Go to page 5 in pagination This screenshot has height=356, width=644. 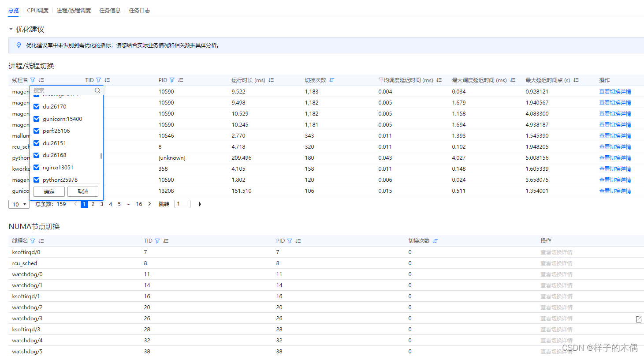click(119, 204)
